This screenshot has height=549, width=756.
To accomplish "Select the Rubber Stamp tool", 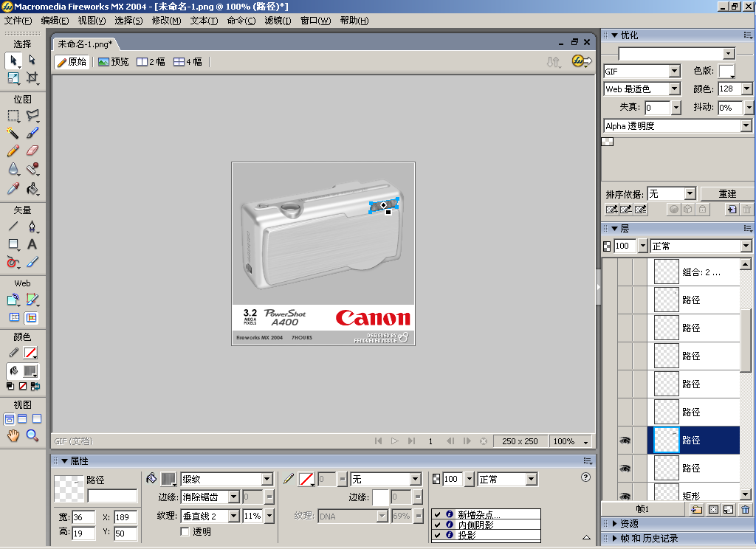I will click(x=32, y=169).
